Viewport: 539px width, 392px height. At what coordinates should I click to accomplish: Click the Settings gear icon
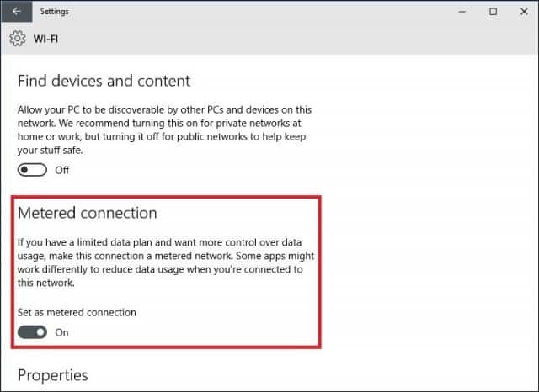[17, 39]
